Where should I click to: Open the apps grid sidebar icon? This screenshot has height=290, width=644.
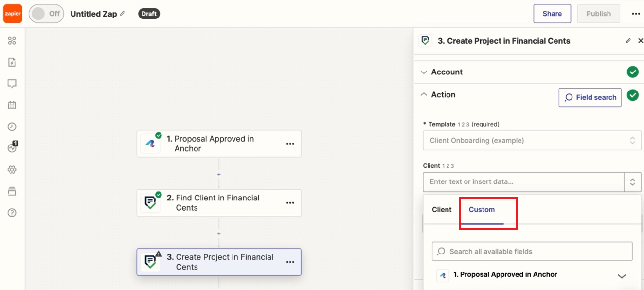click(12, 41)
